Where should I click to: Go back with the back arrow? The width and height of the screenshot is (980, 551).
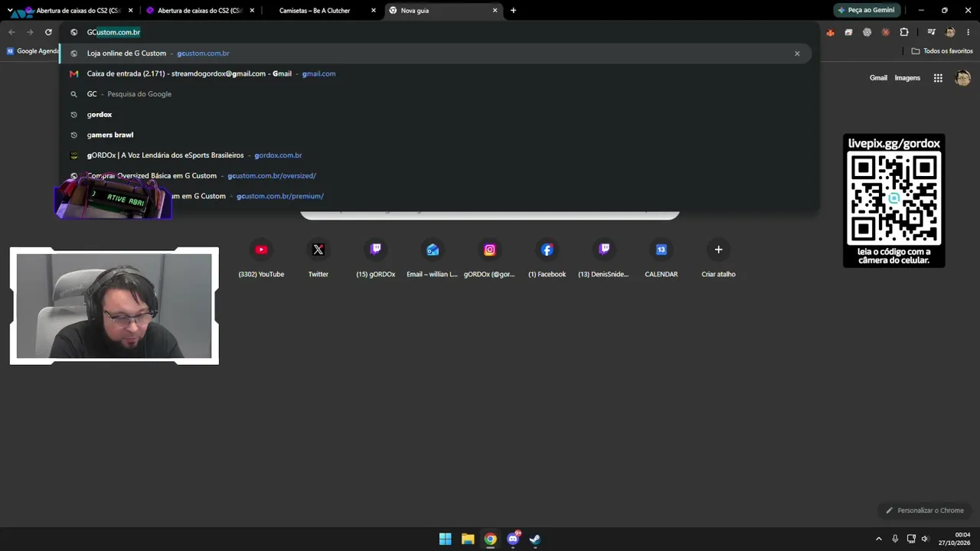pos(11,32)
